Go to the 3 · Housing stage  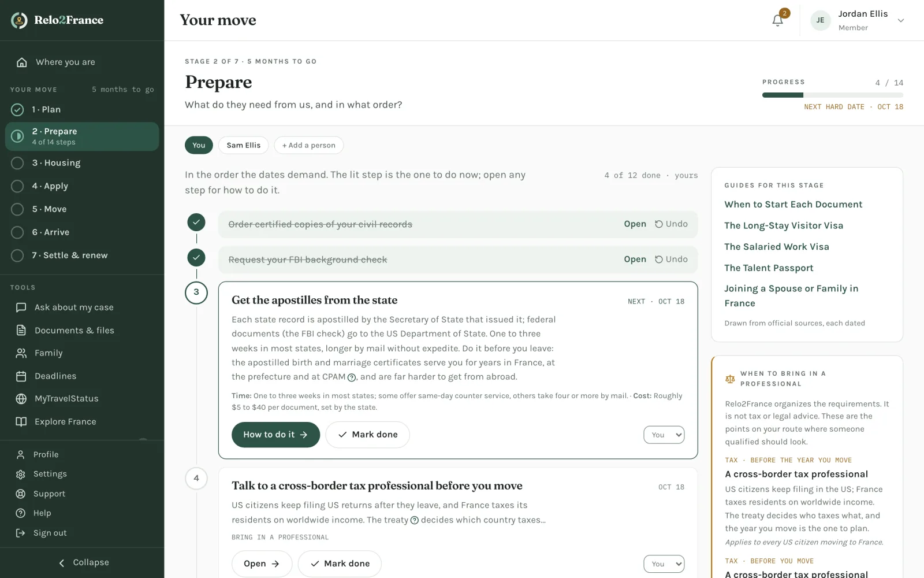(x=82, y=163)
